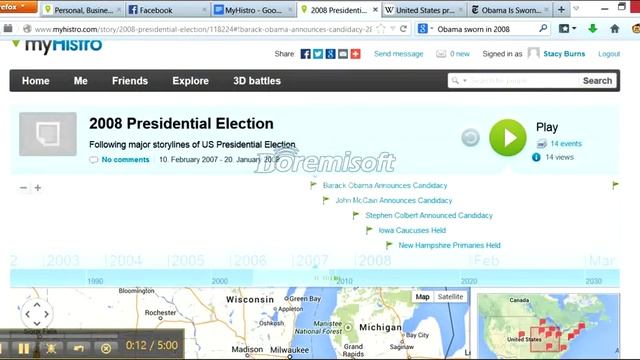
Task: Switch map to Satellite view
Action: point(450,297)
